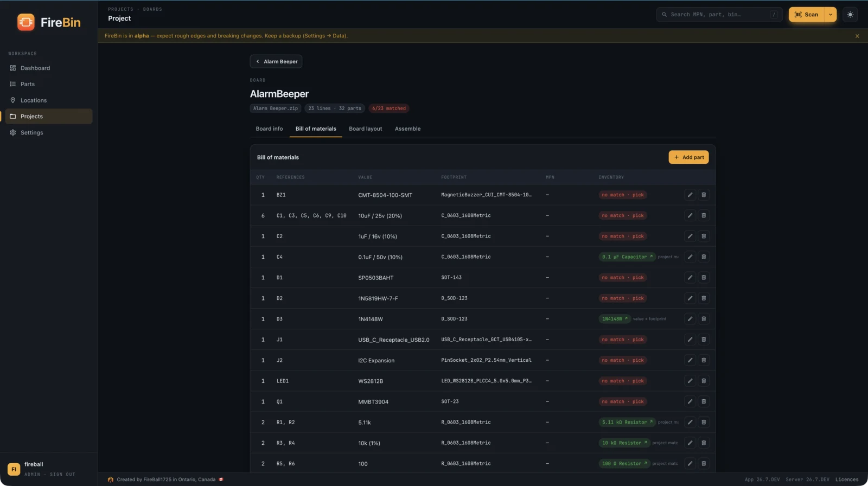Switch to the Board layout tab
Viewport: 868px width, 486px height.
(x=365, y=129)
